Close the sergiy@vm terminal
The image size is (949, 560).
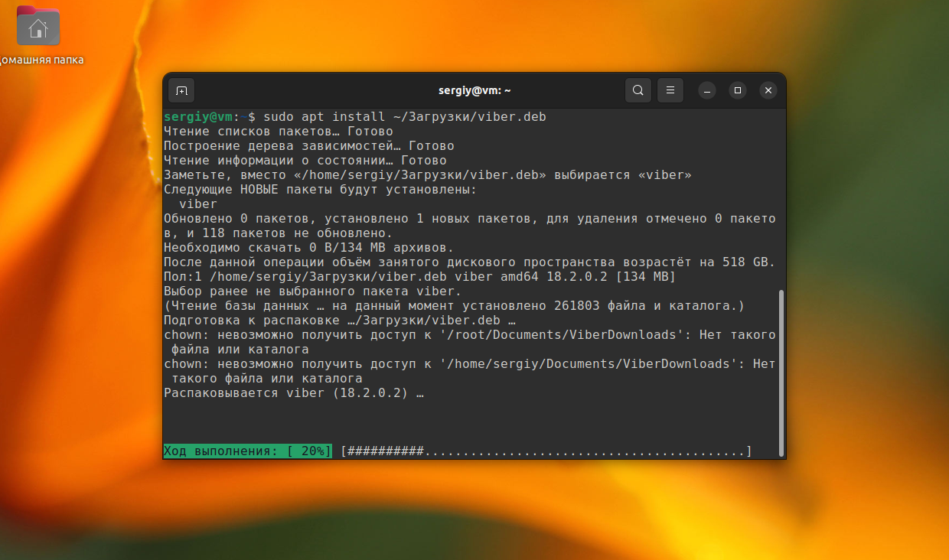tap(768, 90)
